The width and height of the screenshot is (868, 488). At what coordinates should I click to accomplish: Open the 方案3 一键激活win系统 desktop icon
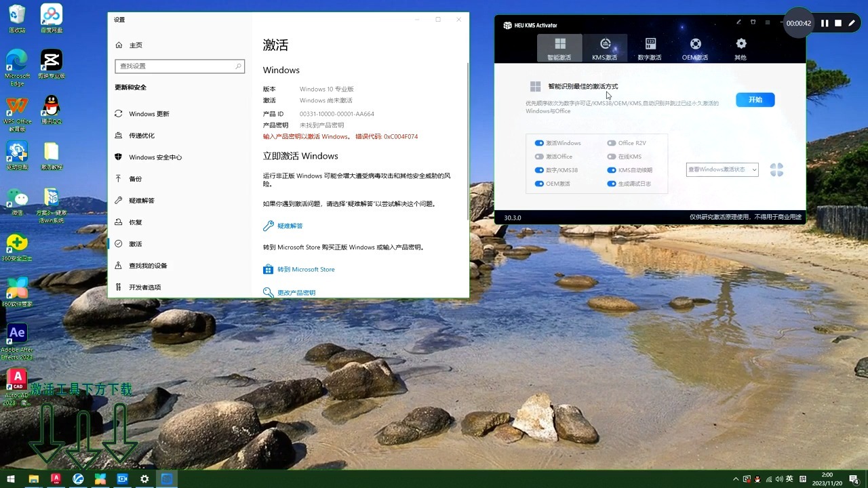click(x=52, y=205)
